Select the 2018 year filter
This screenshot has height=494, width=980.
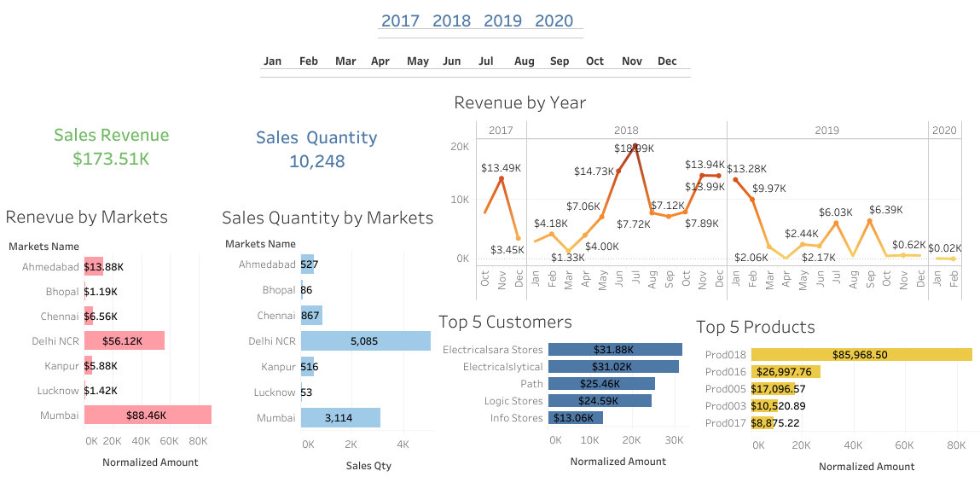451,20
